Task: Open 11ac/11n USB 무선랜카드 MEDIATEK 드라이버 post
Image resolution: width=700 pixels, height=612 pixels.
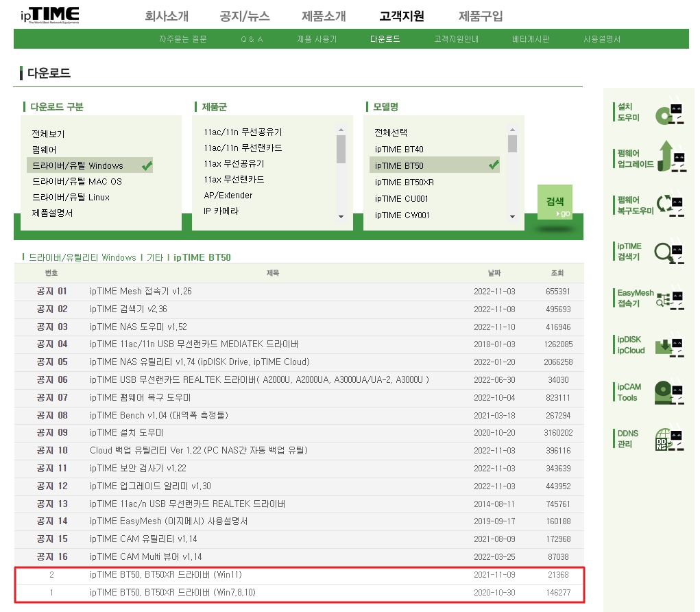Action: [194, 344]
